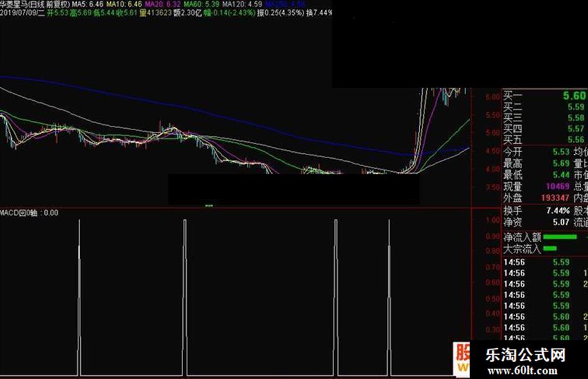Select the 买二 bid row at 5.59
Viewport: 588px width, 379px height.
545,107
